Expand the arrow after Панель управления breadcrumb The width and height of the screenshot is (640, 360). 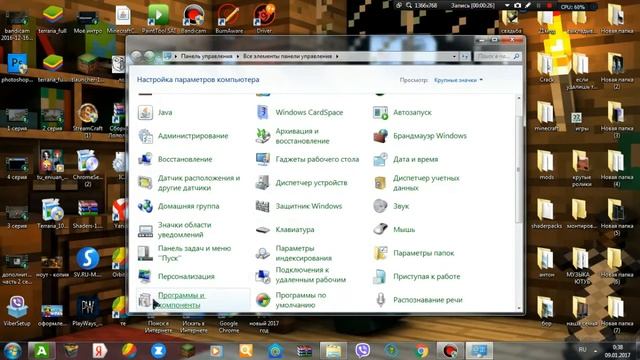click(x=238, y=56)
